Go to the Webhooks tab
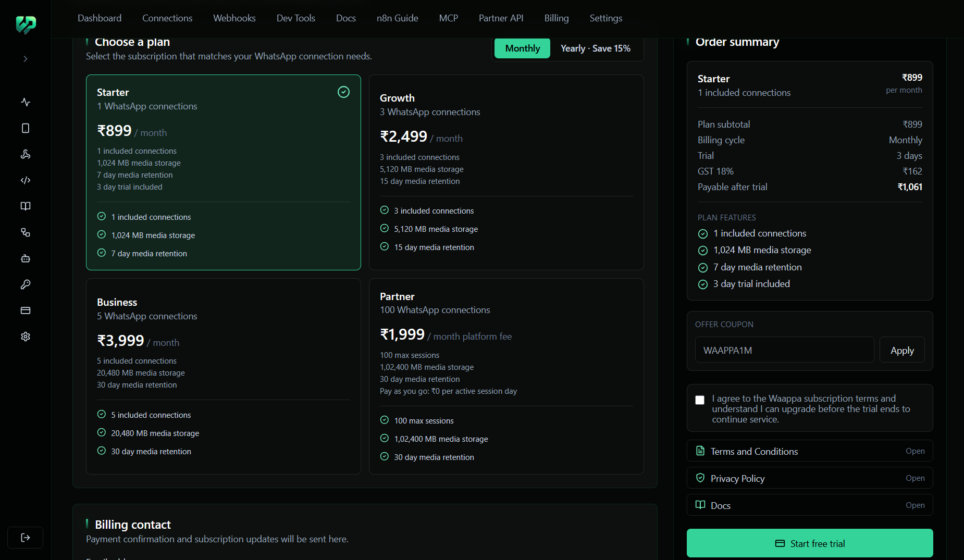This screenshot has width=964, height=560. point(234,18)
